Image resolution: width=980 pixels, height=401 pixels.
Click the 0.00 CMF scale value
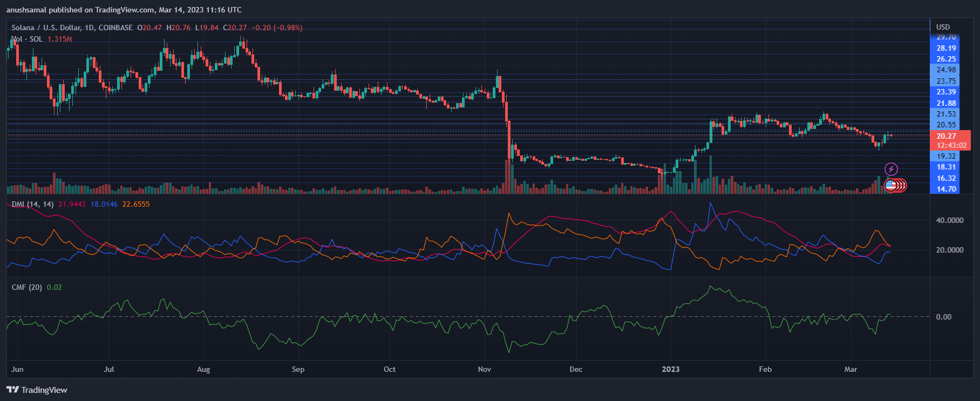pos(943,317)
